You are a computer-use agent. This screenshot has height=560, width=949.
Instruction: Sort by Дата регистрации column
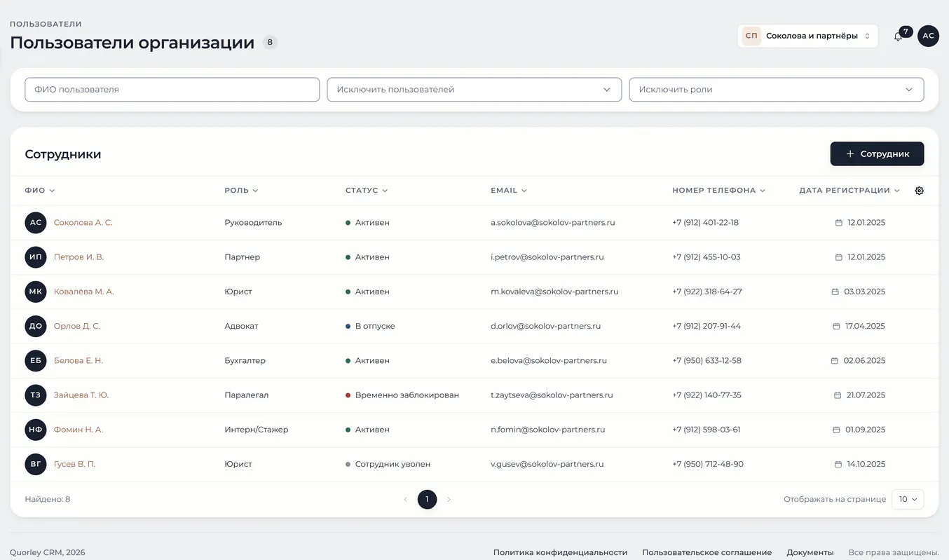(849, 191)
